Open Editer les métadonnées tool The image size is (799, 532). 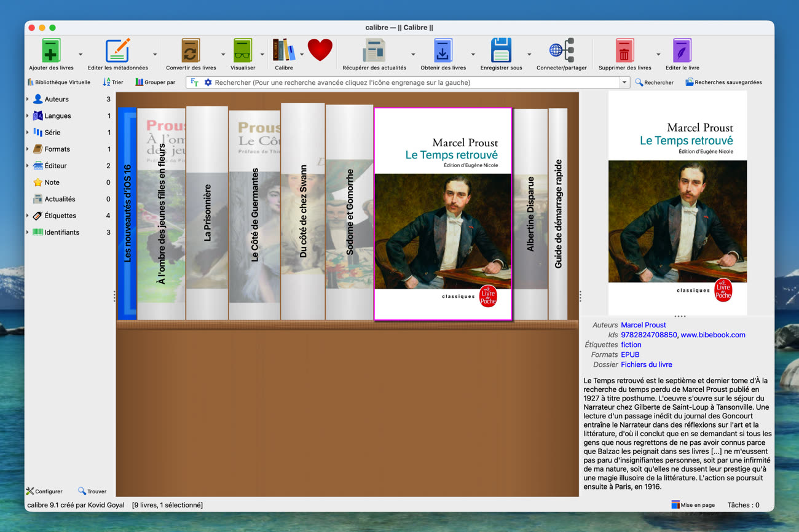pyautogui.click(x=117, y=51)
